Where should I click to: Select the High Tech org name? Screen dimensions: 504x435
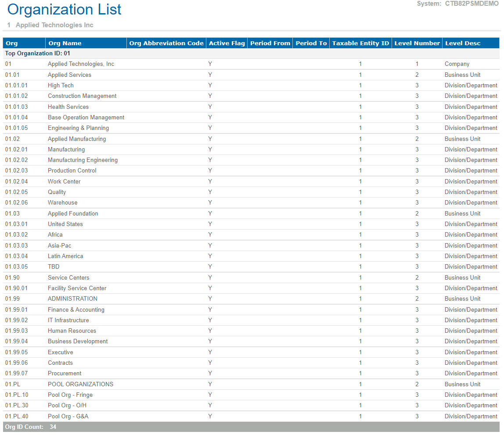tap(61, 86)
